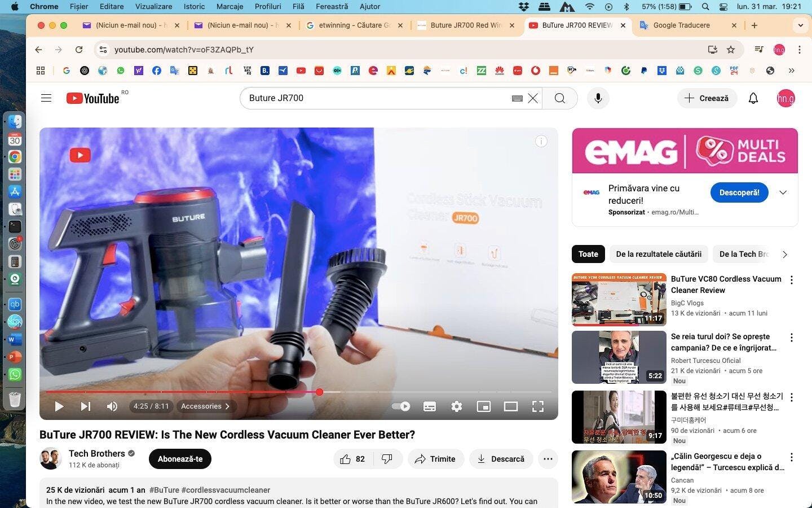Open the Istoric menu in menu bar

194,7
